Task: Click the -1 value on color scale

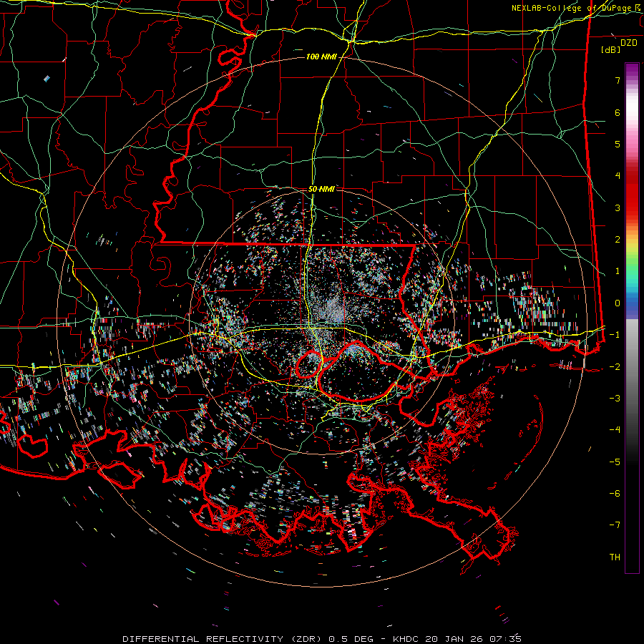Action: click(615, 335)
